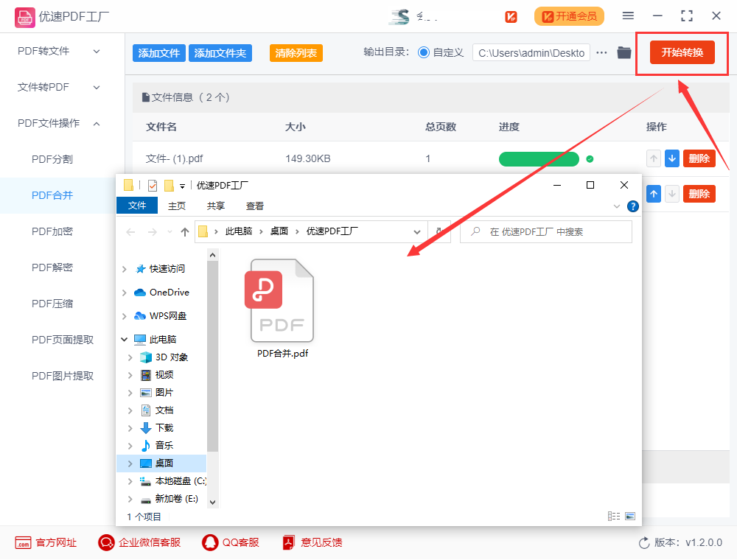Open 官方网址 website link
The image size is (737, 560).
[46, 542]
